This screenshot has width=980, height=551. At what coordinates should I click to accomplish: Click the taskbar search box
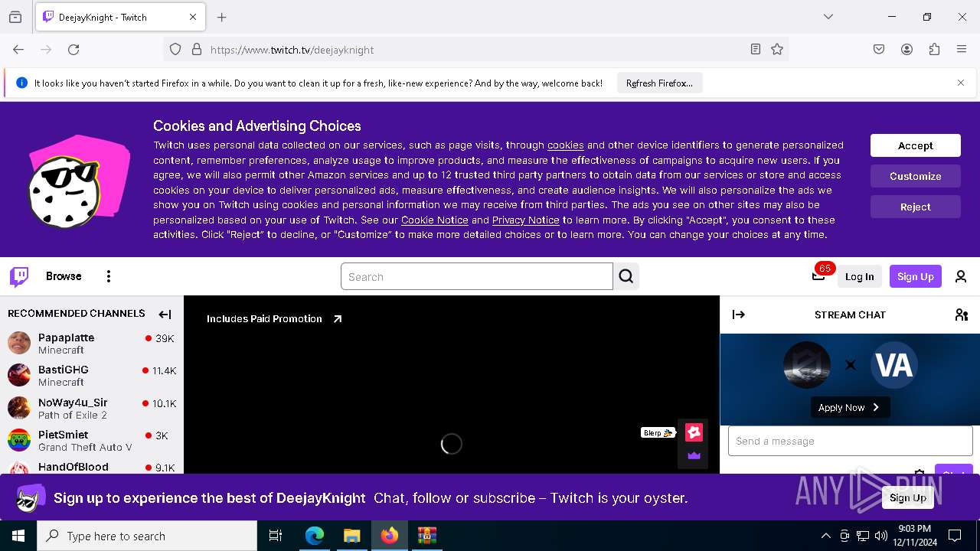[x=147, y=536]
